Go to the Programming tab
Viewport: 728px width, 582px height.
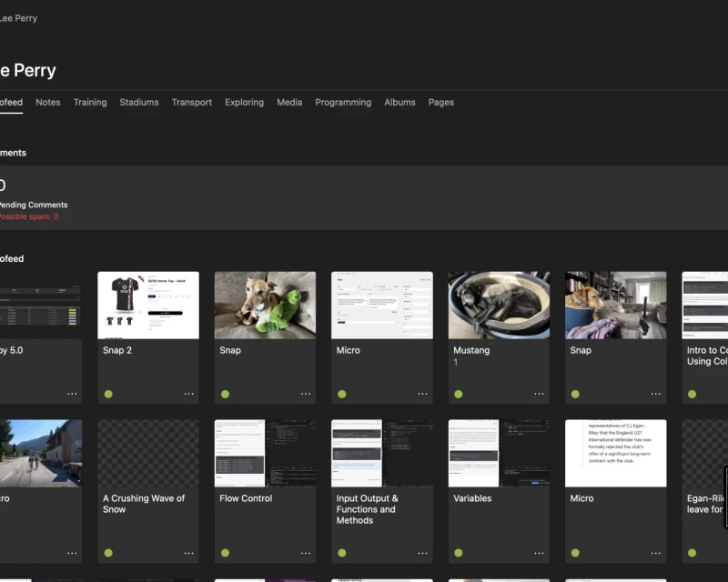[343, 102]
